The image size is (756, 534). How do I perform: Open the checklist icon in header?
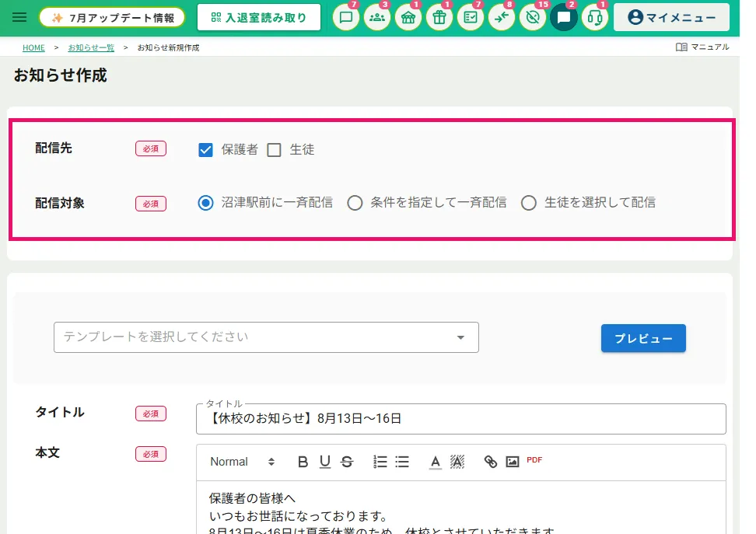470,18
